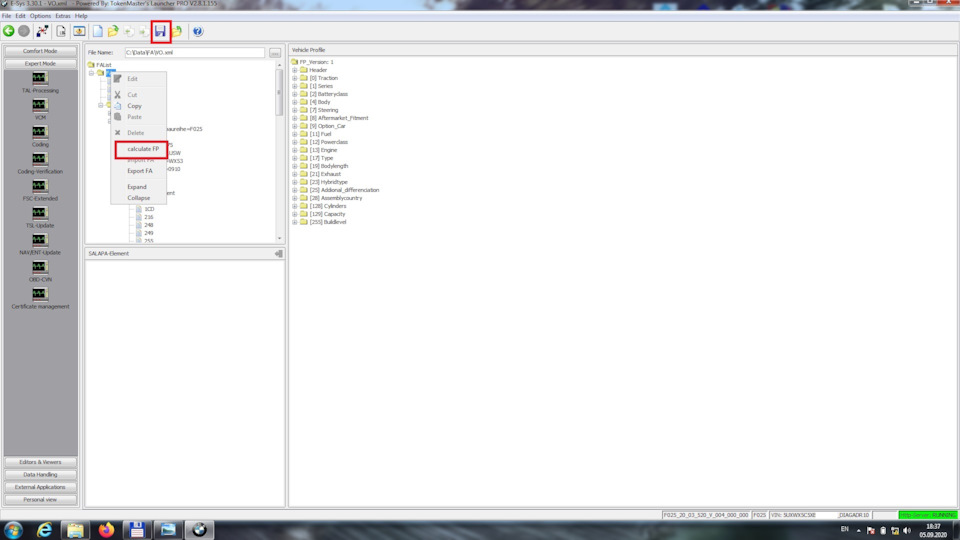Expand the [1] Series node

click(294, 86)
